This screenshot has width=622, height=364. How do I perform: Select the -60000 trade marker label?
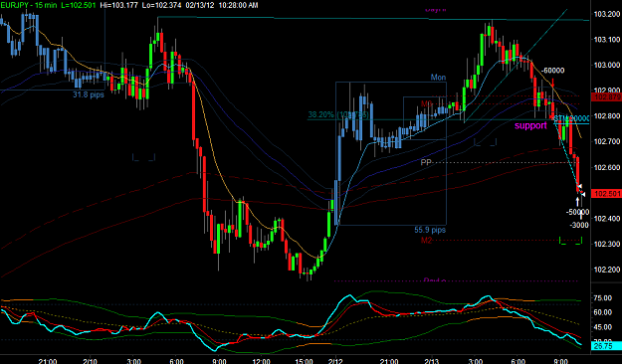552,71
